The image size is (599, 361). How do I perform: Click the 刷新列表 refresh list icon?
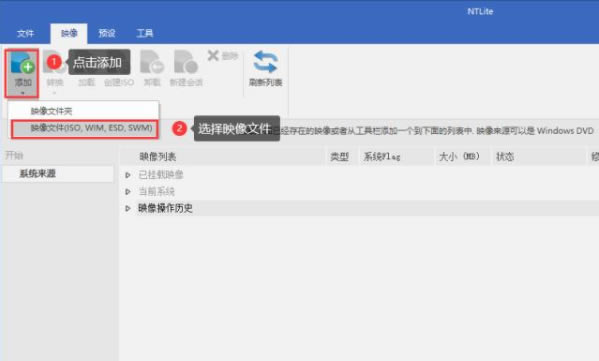click(266, 62)
